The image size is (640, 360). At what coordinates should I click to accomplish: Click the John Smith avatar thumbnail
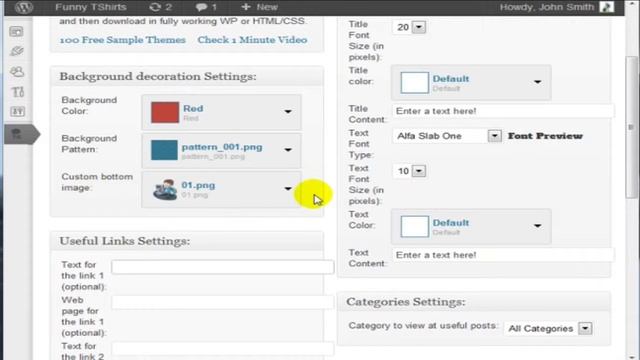[607, 7]
